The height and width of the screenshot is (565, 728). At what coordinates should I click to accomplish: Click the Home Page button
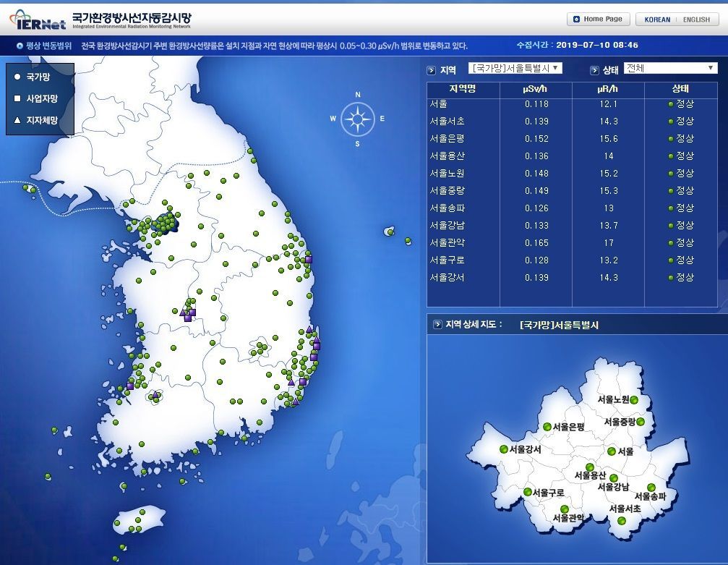pos(599,20)
